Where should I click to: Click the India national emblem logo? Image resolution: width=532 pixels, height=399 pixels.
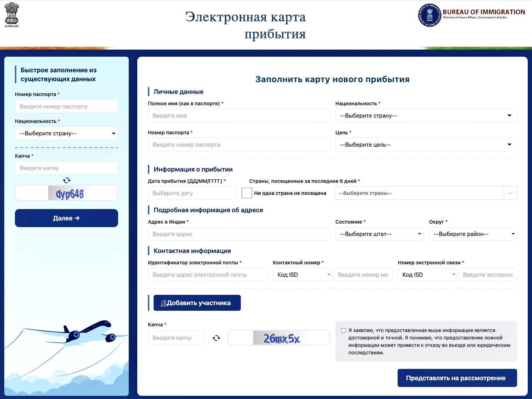(11, 15)
